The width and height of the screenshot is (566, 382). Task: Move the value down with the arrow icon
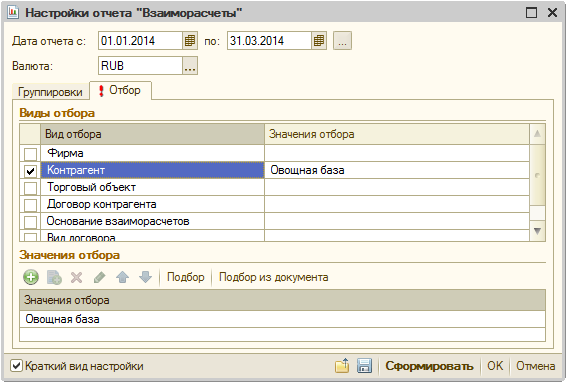point(145,277)
